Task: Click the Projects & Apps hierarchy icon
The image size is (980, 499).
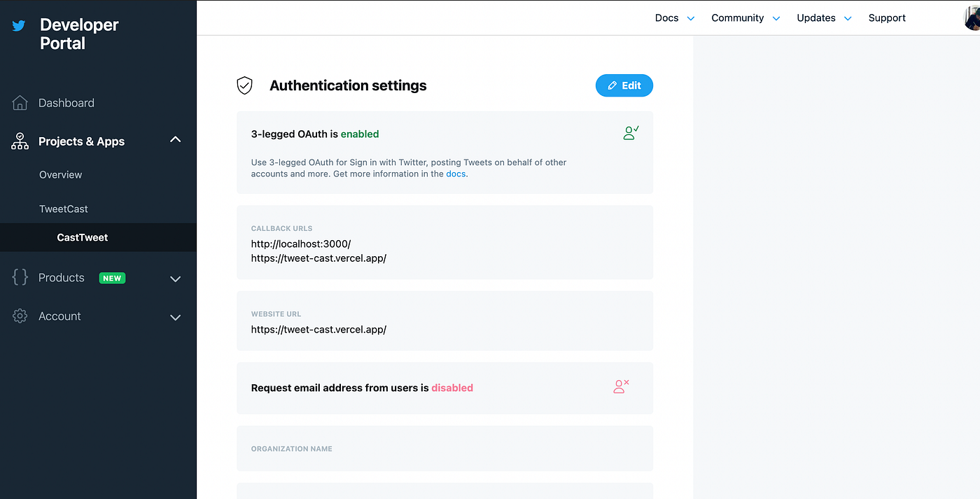Action: [20, 141]
